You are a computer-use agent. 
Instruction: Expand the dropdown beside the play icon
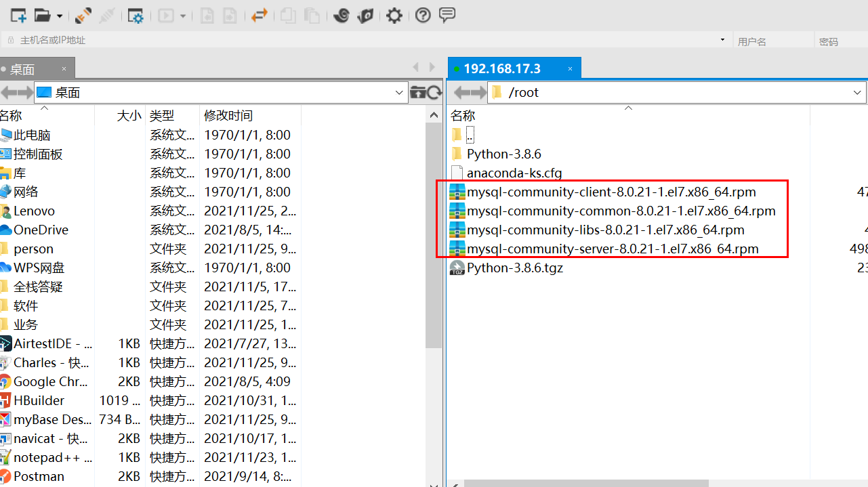point(183,16)
